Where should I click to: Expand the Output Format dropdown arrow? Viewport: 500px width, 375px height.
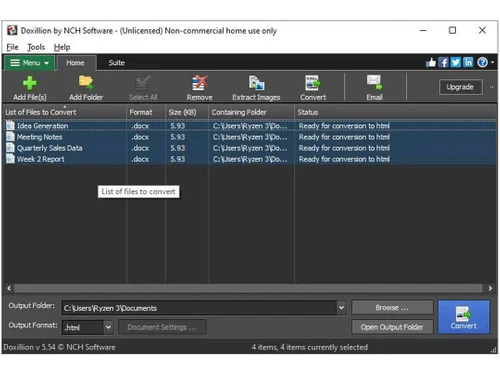click(108, 327)
